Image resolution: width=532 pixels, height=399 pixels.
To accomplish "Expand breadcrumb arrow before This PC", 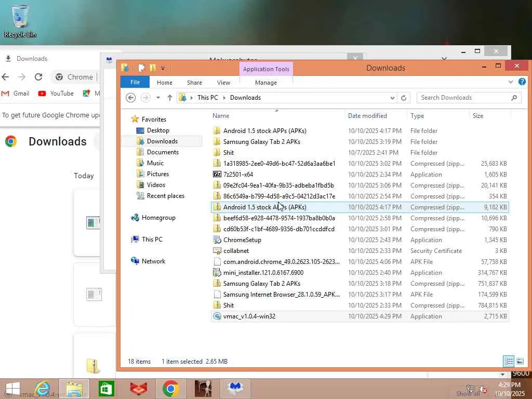I will click(191, 98).
